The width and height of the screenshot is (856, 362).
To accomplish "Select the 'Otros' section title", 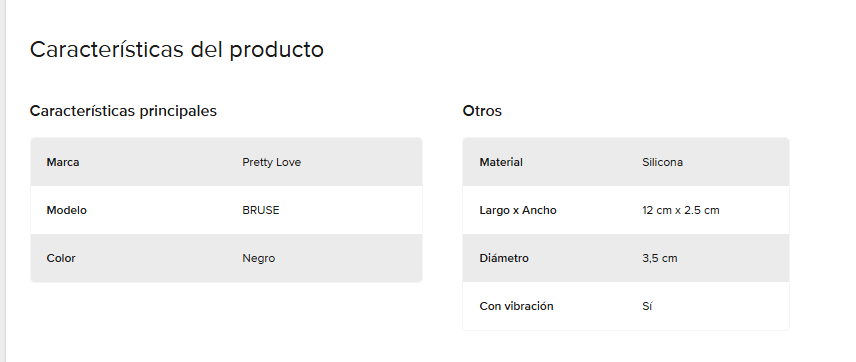I will (x=482, y=111).
